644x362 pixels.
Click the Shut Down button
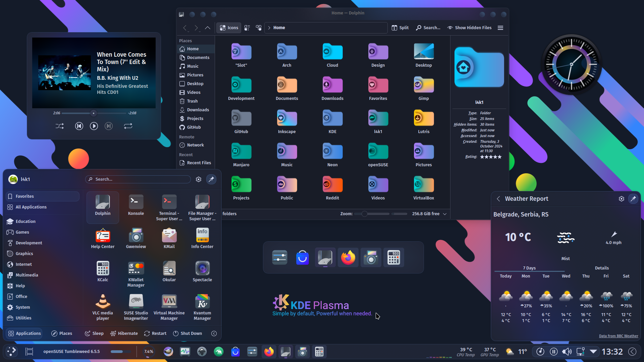pos(187,334)
